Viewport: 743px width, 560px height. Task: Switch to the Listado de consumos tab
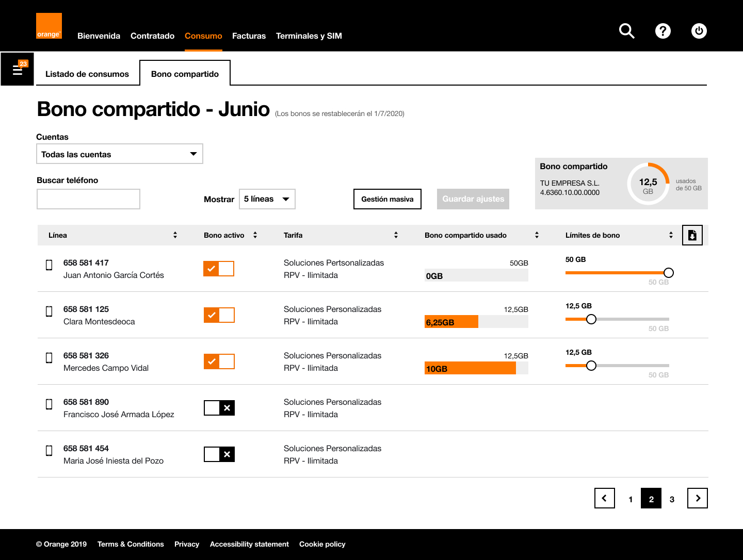click(87, 74)
